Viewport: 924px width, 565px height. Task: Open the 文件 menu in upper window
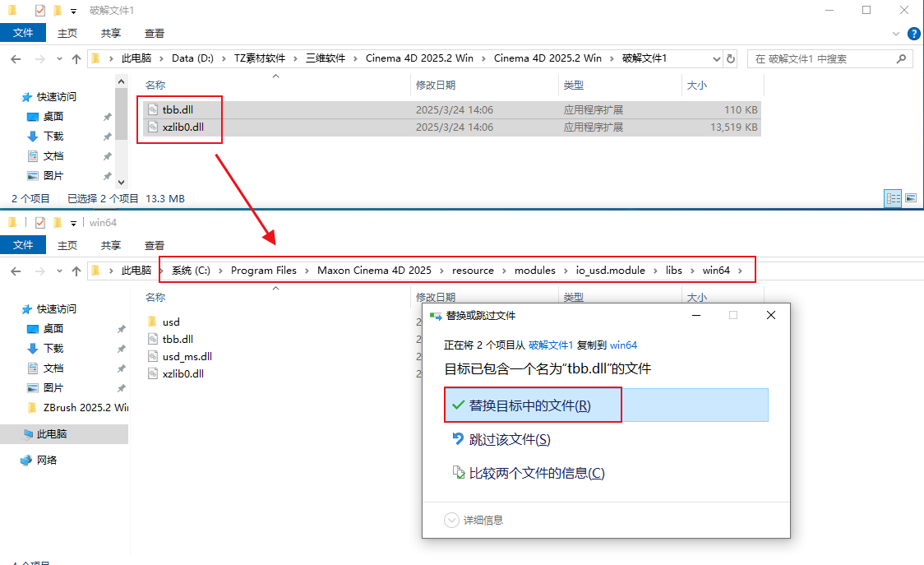[x=23, y=33]
